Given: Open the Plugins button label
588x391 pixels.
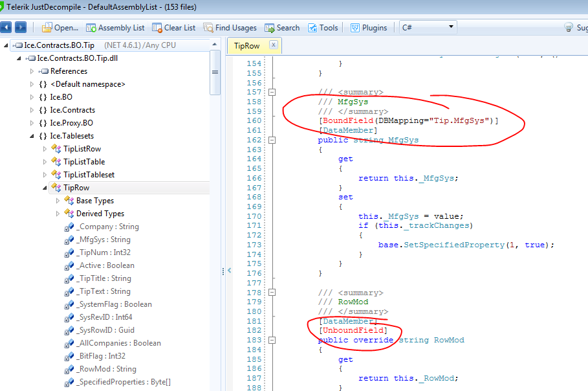Looking at the screenshot, I should tap(375, 28).
